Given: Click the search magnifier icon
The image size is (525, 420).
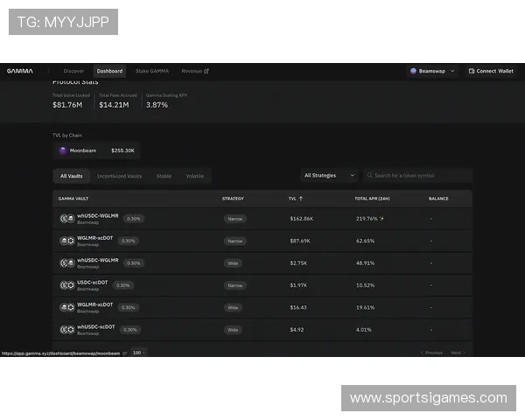Looking at the screenshot, I should 370,175.
